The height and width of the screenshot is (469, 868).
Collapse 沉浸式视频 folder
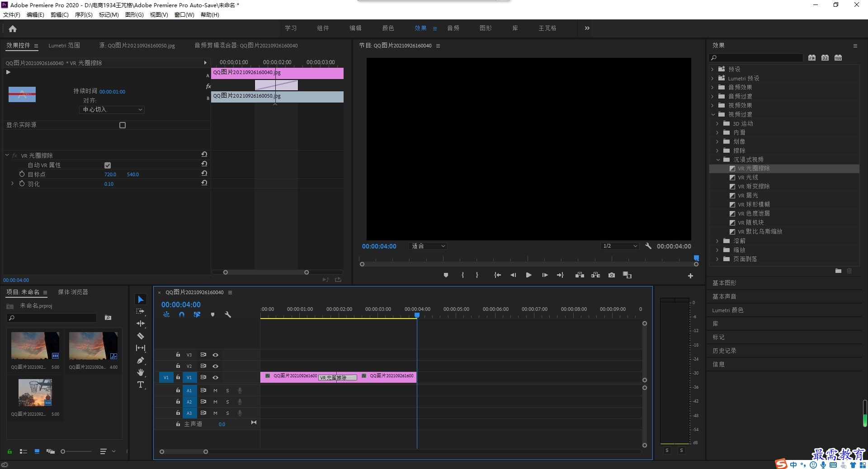[718, 159]
